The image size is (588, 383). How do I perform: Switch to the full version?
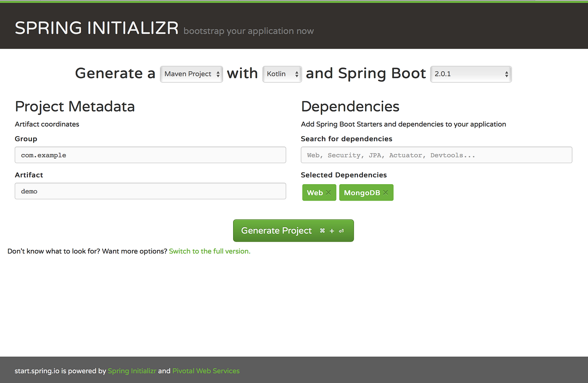coord(209,251)
